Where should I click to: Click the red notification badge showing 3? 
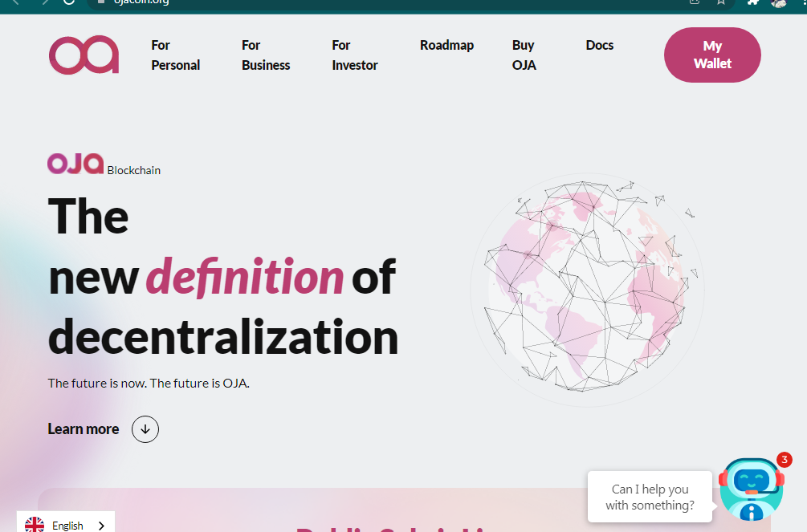[785, 460]
